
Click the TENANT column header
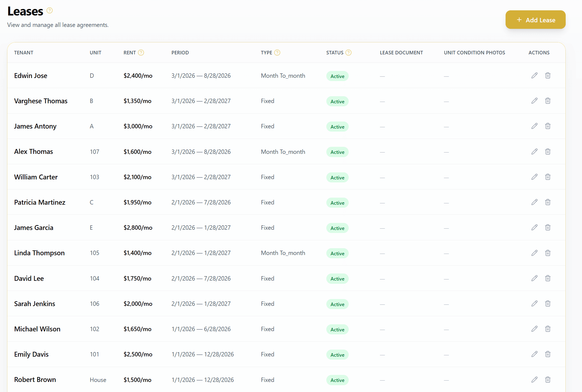click(24, 52)
